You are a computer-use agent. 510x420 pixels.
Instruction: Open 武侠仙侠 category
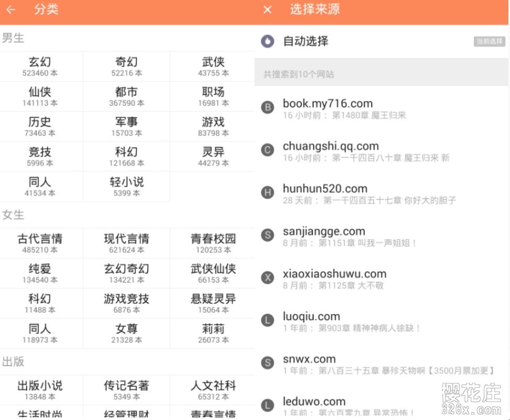point(213,273)
